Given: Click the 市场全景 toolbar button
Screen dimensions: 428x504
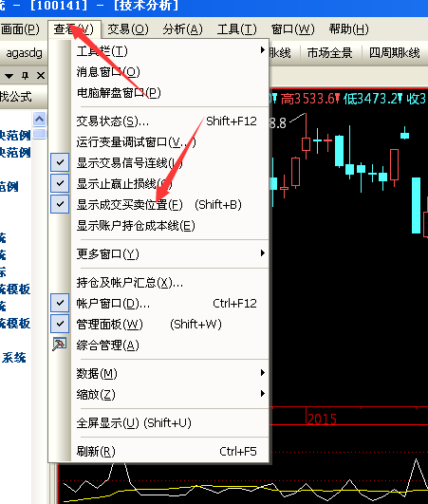Looking at the screenshot, I should (329, 53).
